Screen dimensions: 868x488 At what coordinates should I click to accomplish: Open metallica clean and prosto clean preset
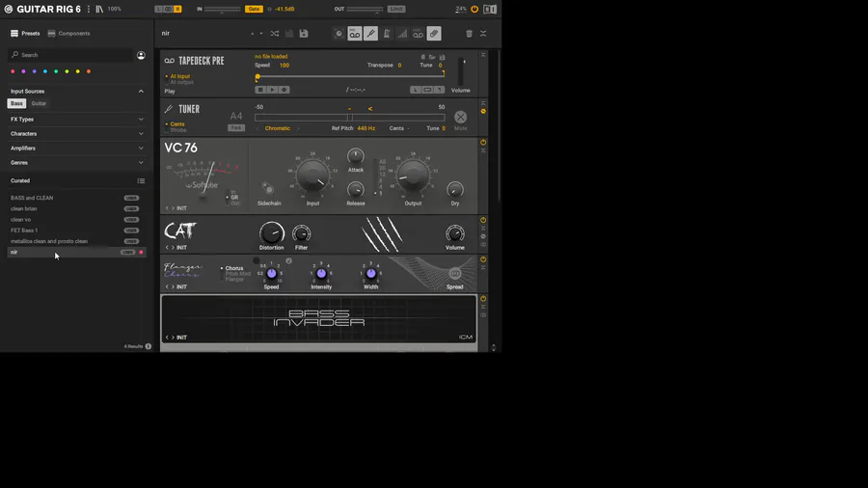[x=76, y=241]
